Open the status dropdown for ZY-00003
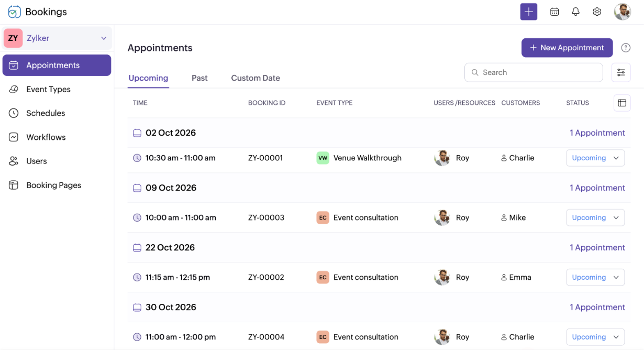Viewport: 644px width, 350px height. 595,217
